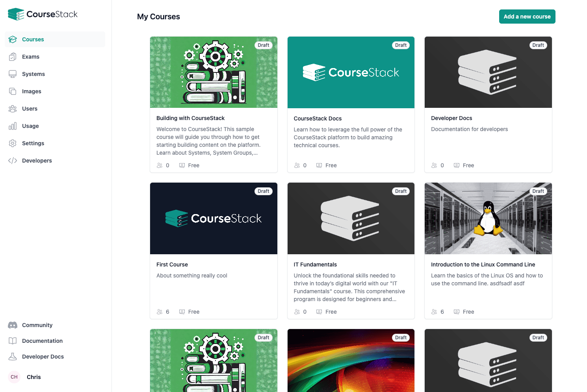Screen dimensions: 587x392
Task: Open Developer Docs via the flask icon
Action: coord(13,357)
